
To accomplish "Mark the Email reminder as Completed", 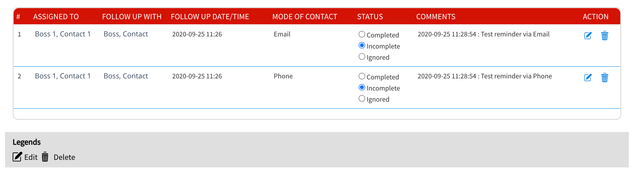I will (x=362, y=34).
